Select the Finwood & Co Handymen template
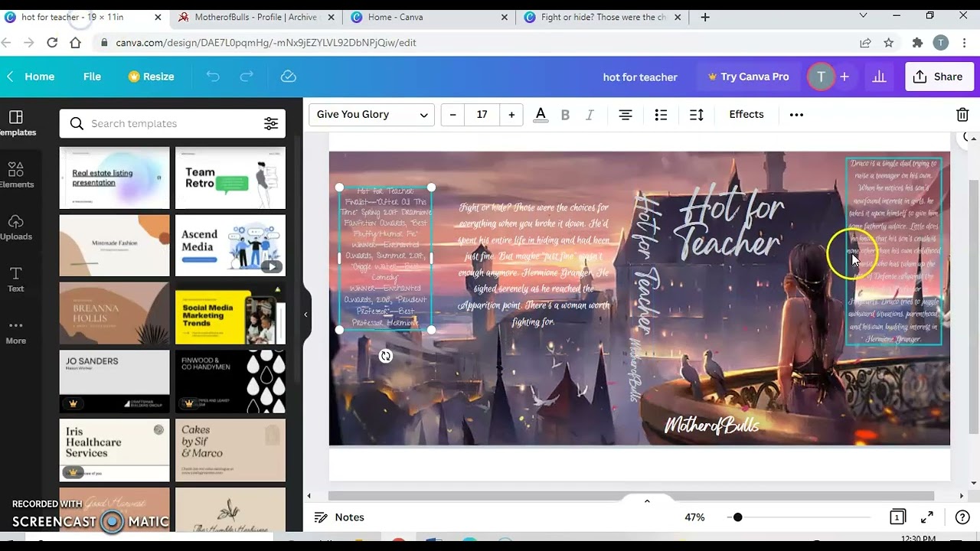This screenshot has width=980, height=551. (x=230, y=381)
